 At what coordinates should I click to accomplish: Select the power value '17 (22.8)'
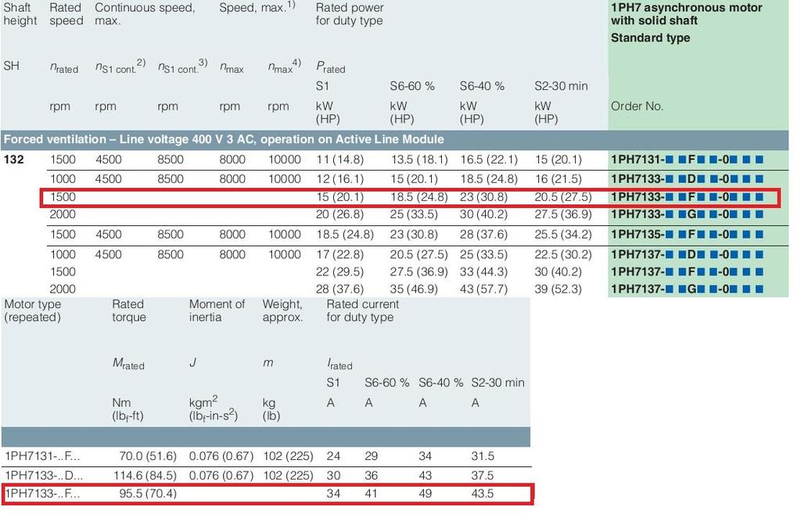pyautogui.click(x=339, y=254)
